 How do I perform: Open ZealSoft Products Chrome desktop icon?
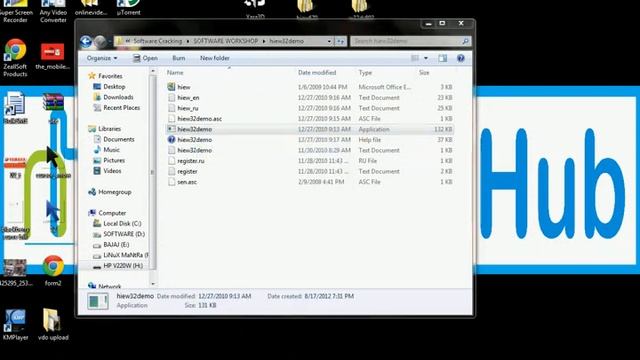(15, 58)
